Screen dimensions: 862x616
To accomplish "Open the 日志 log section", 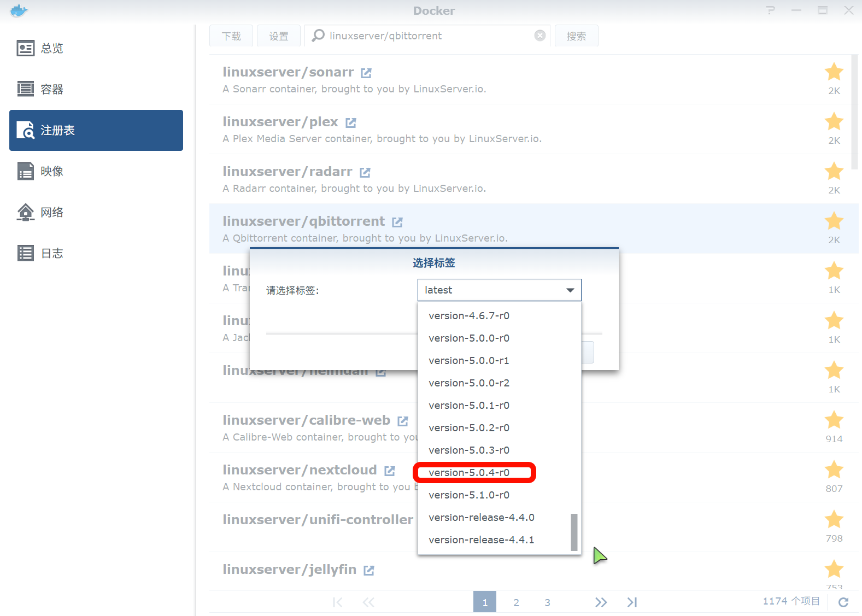I will (x=96, y=253).
